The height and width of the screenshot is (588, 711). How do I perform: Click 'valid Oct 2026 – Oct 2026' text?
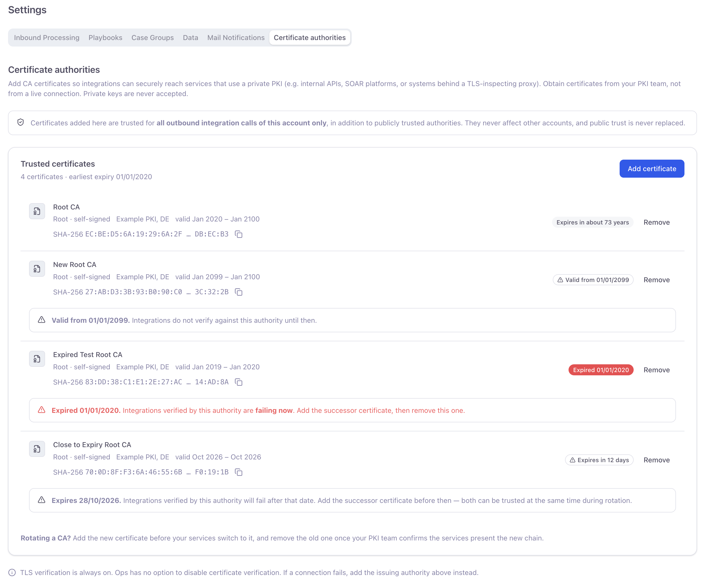[218, 457]
